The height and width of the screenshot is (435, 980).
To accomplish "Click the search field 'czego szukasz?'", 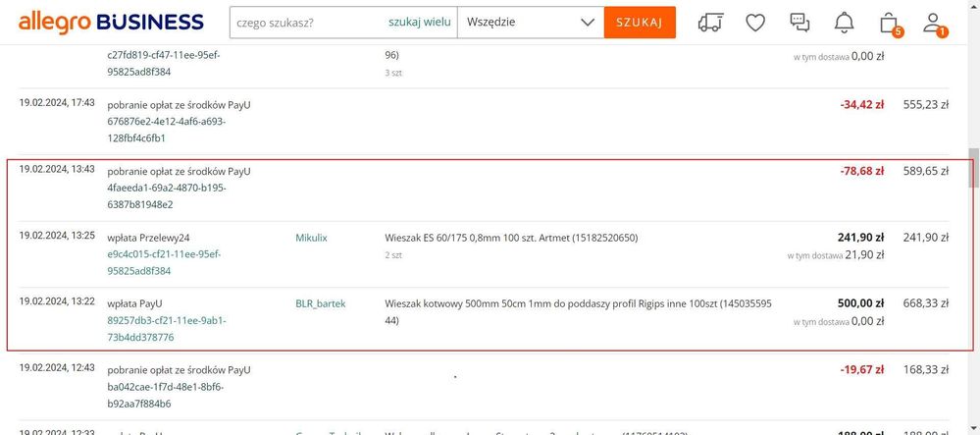I will click(306, 23).
